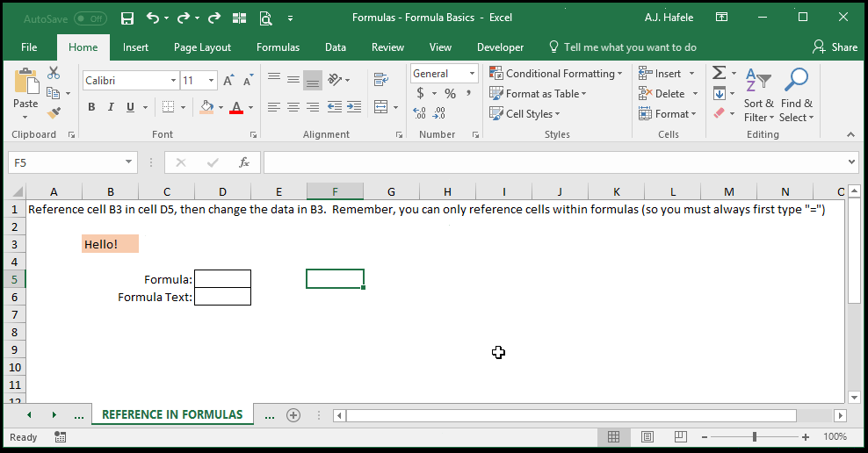Expand the Name Box dropdown arrow
Image resolution: width=868 pixels, height=453 pixels.
tap(128, 162)
